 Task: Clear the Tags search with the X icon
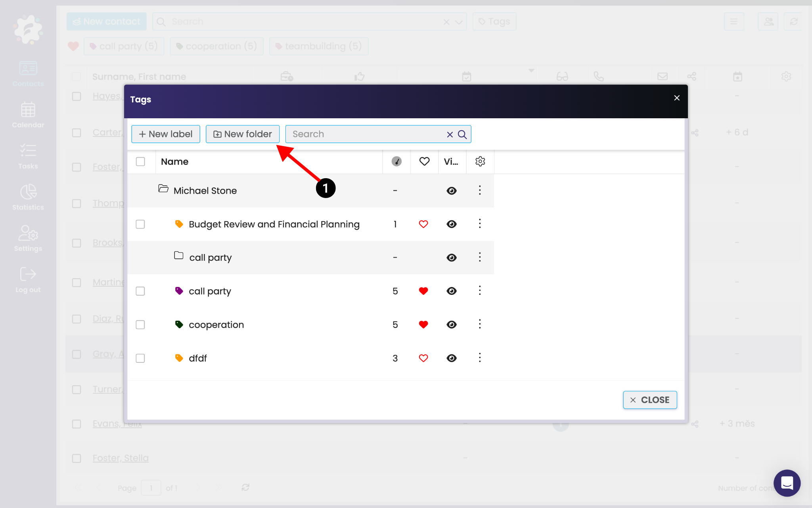pos(450,135)
